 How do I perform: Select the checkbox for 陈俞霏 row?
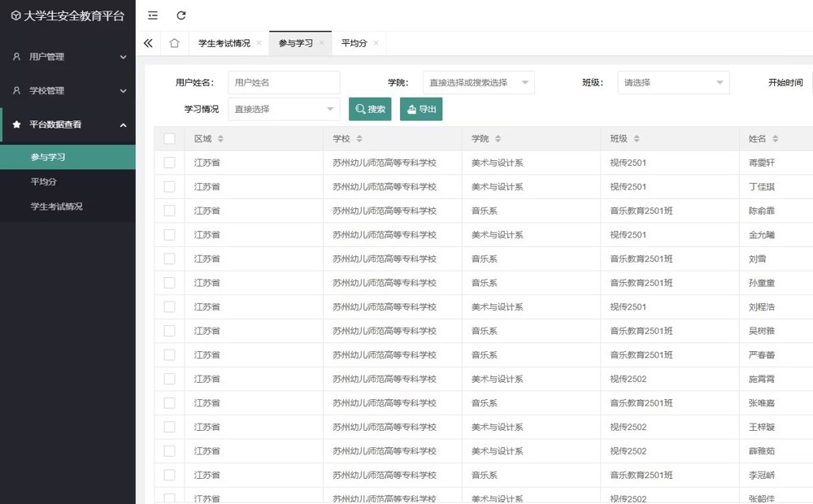169,211
